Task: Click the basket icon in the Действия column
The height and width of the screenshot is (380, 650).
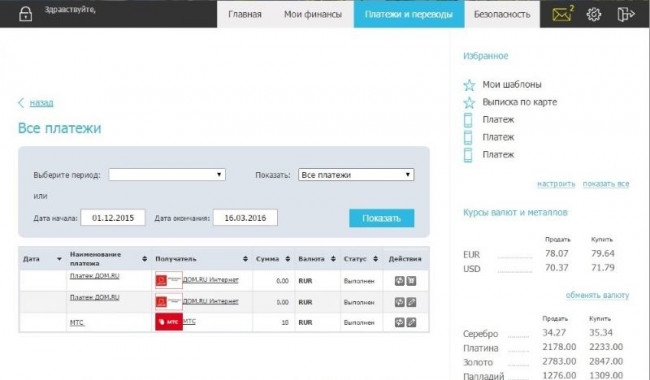Action: click(x=411, y=281)
